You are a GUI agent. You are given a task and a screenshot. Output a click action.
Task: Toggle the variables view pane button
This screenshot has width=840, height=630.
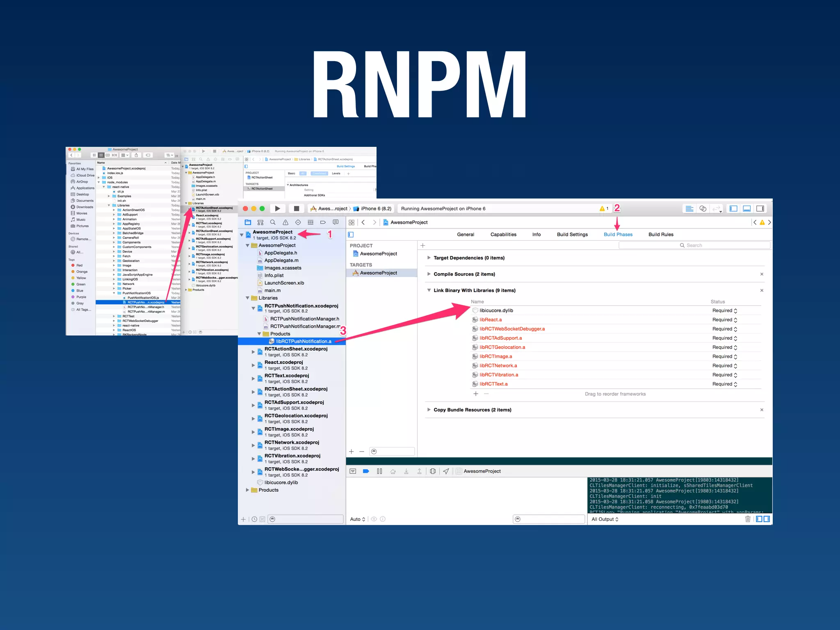(x=759, y=519)
